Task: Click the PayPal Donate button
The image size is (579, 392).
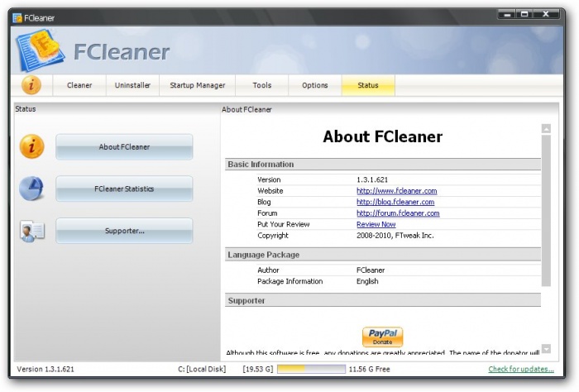Action: click(382, 337)
